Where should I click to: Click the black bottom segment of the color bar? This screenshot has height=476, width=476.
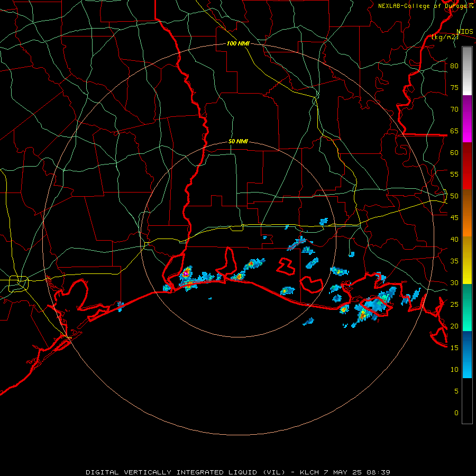click(x=467, y=401)
